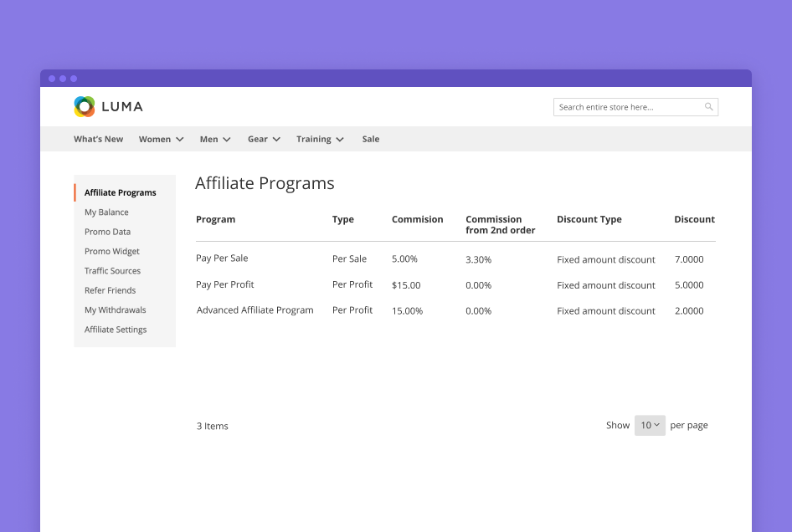Viewport: 792px width, 532px height.
Task: Open Promo Data in the sidebar
Action: [x=107, y=232]
